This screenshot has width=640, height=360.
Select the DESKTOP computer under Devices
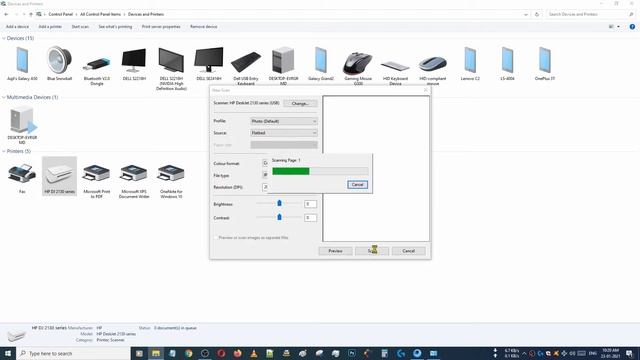(x=283, y=65)
